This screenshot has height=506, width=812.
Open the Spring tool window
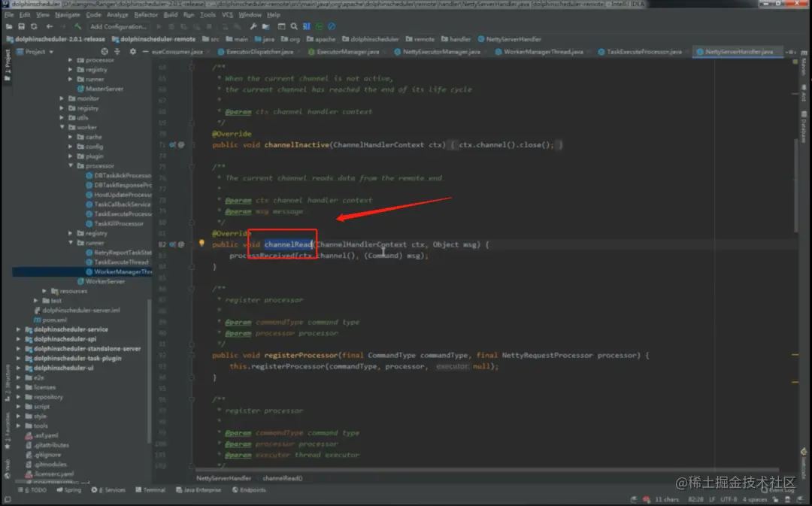(x=69, y=490)
